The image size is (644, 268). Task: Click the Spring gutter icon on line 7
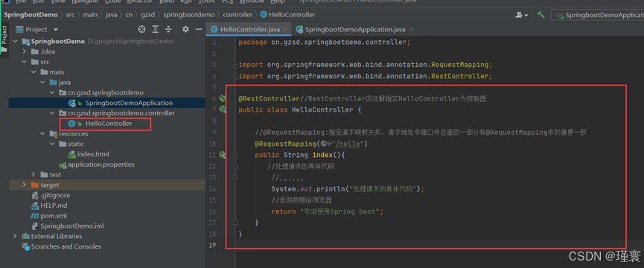(223, 109)
